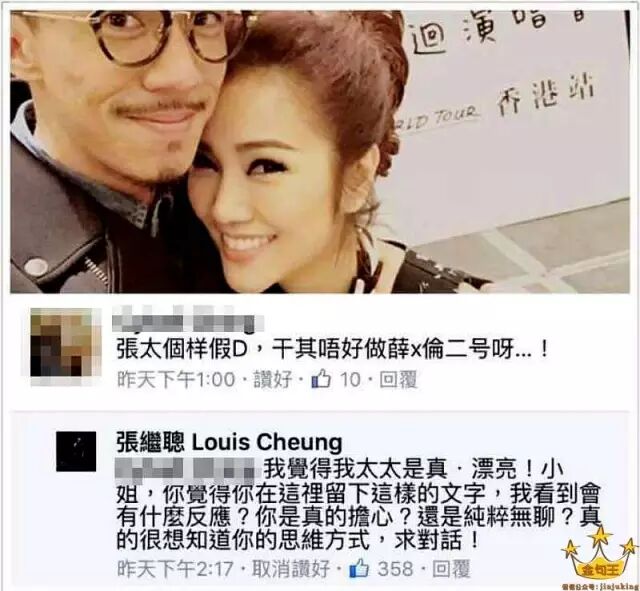Click 讚好 on the first comment
The height and width of the screenshot is (591, 640).
273,380
